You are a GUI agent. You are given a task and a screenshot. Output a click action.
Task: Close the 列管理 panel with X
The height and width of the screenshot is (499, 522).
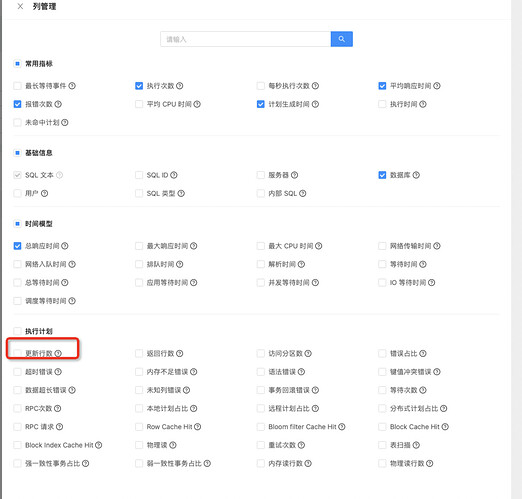tap(20, 6)
